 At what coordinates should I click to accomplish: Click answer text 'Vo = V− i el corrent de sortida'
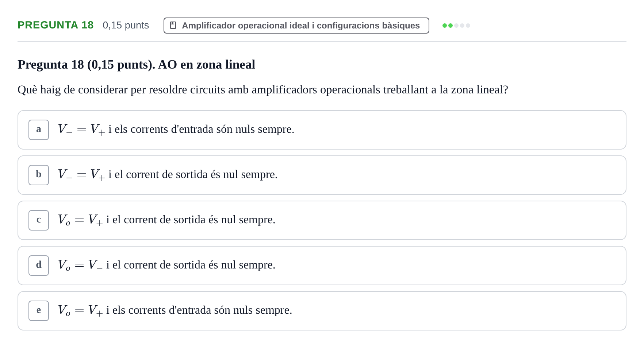pyautogui.click(x=166, y=265)
